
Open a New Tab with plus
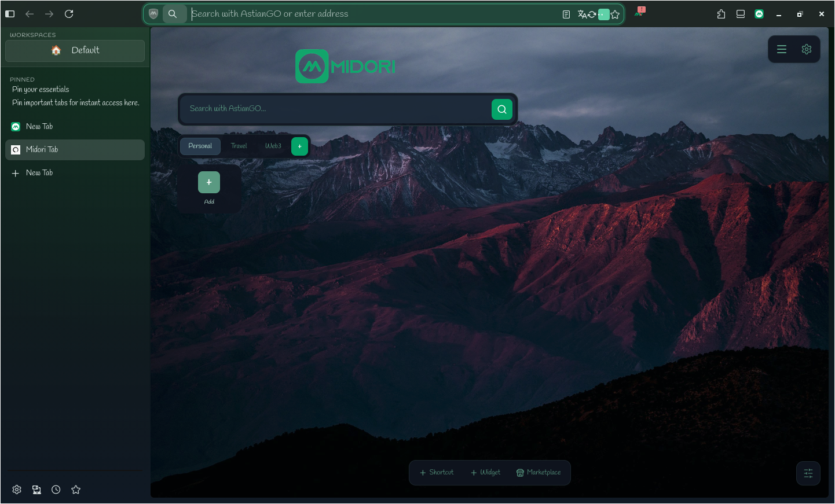pos(75,172)
